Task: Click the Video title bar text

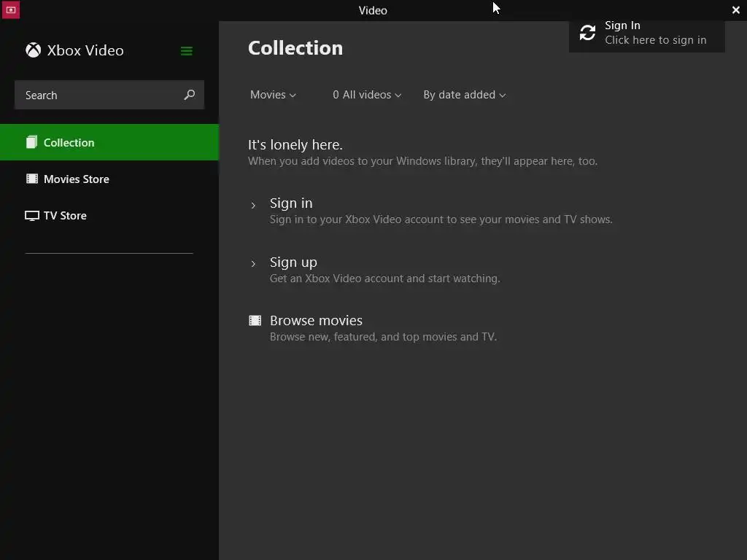Action: tap(373, 10)
